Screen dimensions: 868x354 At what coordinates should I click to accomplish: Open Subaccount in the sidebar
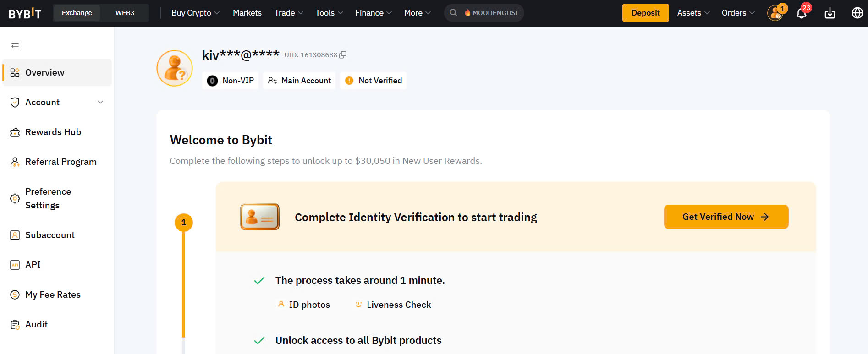point(57,235)
